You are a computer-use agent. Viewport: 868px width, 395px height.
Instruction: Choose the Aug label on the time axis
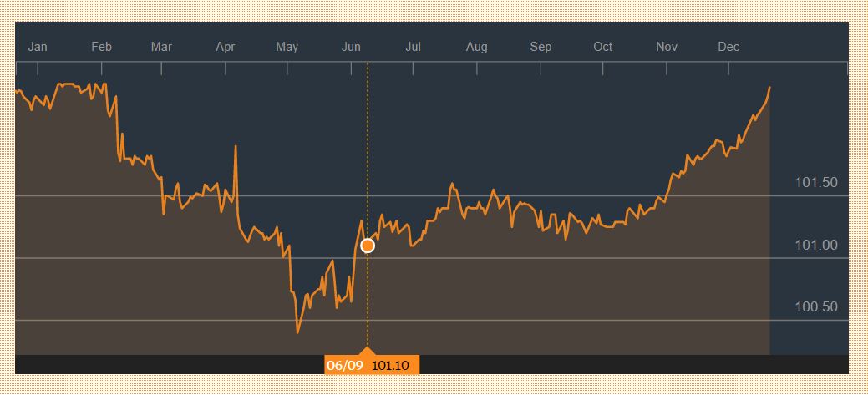[x=476, y=47]
